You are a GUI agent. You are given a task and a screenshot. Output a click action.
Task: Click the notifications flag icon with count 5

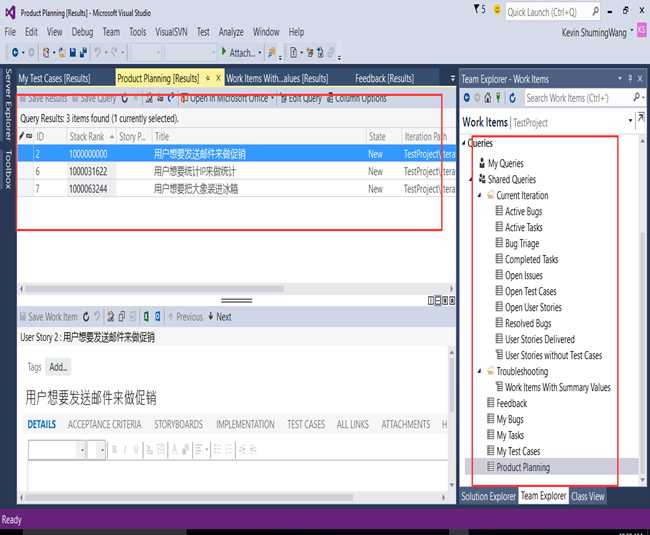pos(480,10)
